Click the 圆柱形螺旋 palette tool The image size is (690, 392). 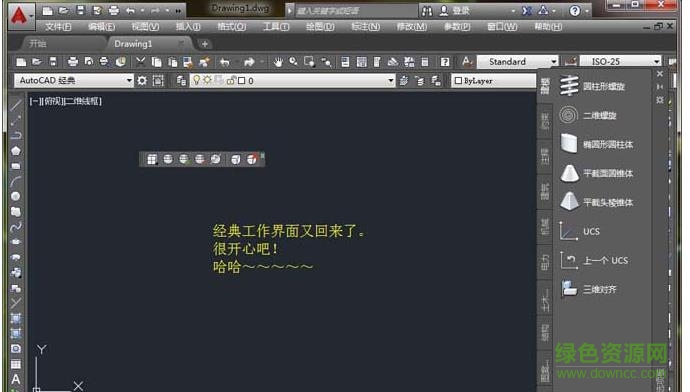pos(592,86)
